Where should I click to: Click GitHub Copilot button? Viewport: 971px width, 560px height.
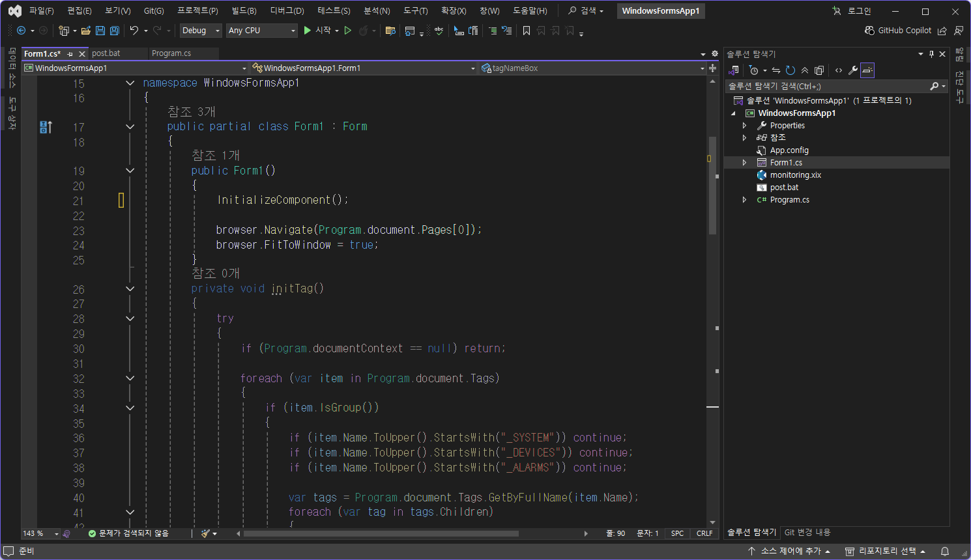pyautogui.click(x=898, y=31)
